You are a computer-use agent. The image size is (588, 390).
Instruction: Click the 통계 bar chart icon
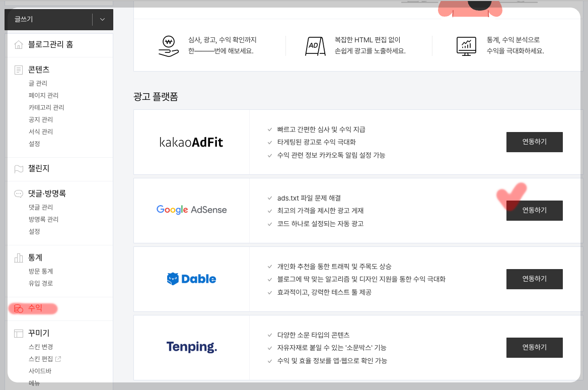point(18,257)
